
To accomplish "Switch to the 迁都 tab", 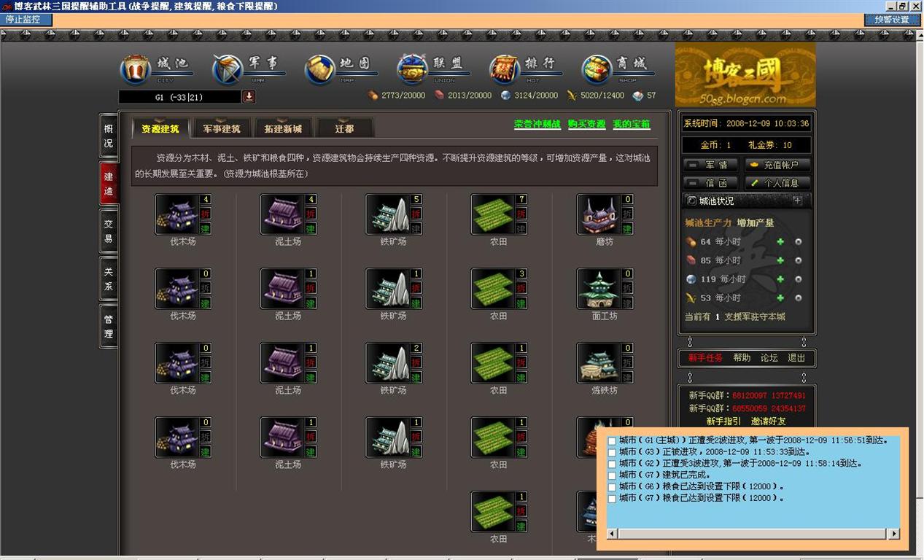I will 344,128.
